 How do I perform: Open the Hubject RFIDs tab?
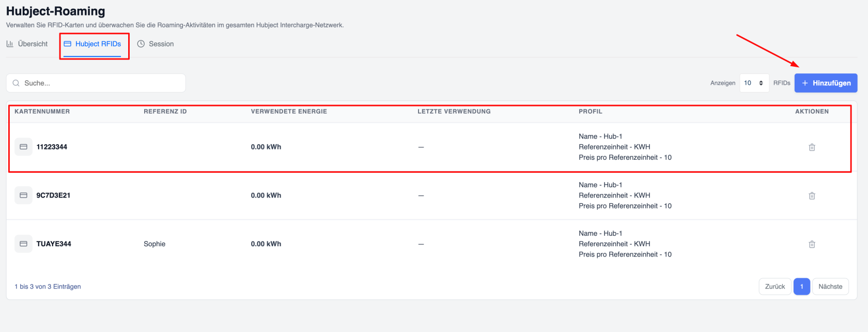[x=92, y=44]
